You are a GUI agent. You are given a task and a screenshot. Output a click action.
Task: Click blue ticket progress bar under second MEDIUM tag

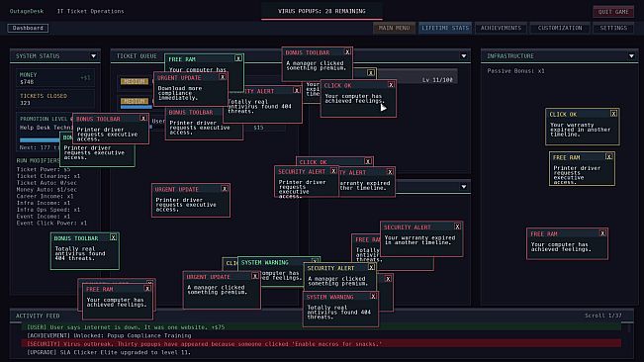[x=136, y=107]
